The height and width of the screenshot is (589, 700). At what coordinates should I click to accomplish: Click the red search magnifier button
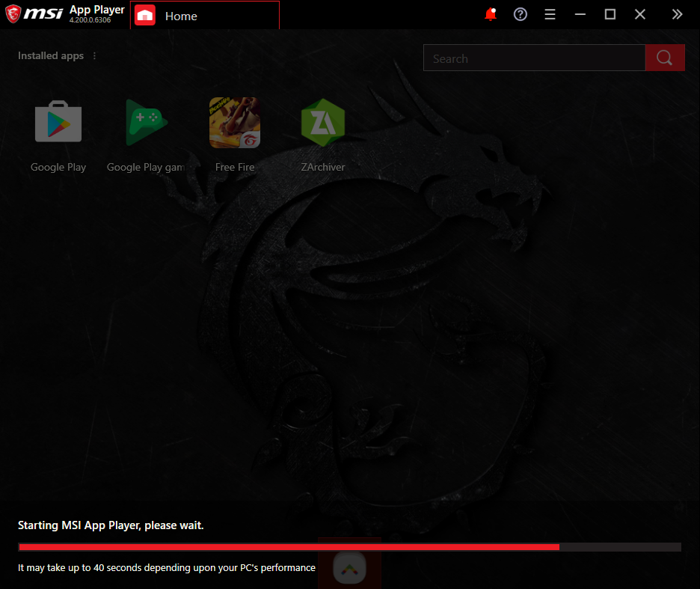[665, 58]
